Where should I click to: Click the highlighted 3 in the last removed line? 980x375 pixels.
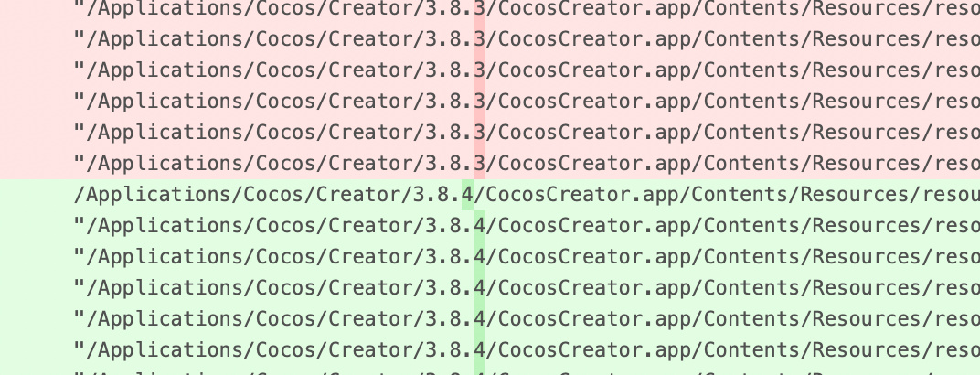(x=479, y=163)
